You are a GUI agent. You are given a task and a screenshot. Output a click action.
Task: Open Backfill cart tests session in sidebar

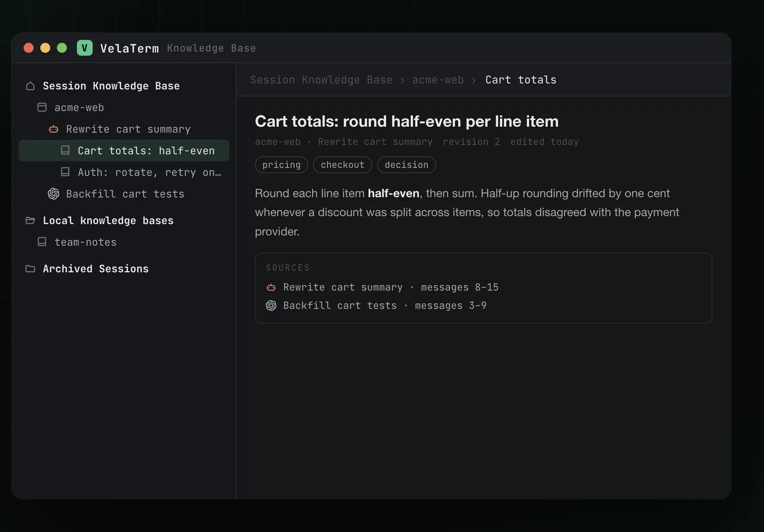tap(124, 194)
